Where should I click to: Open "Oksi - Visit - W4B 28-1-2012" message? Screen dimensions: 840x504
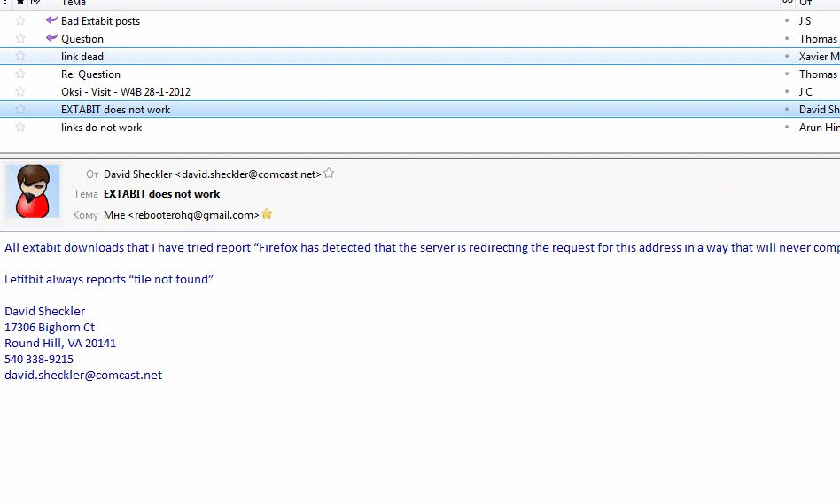point(125,91)
